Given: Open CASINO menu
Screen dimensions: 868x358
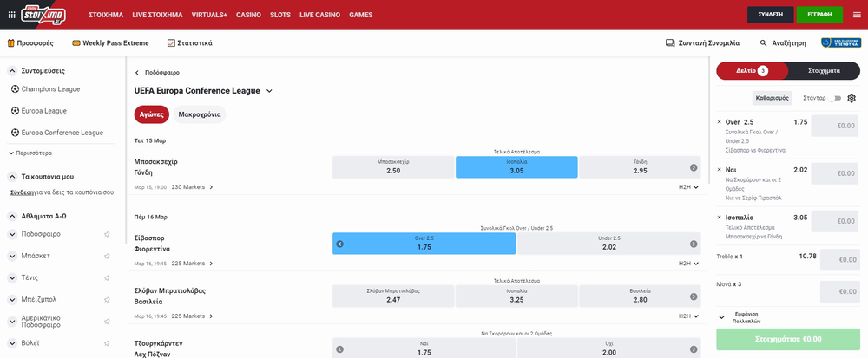Looking at the screenshot, I should point(248,15).
